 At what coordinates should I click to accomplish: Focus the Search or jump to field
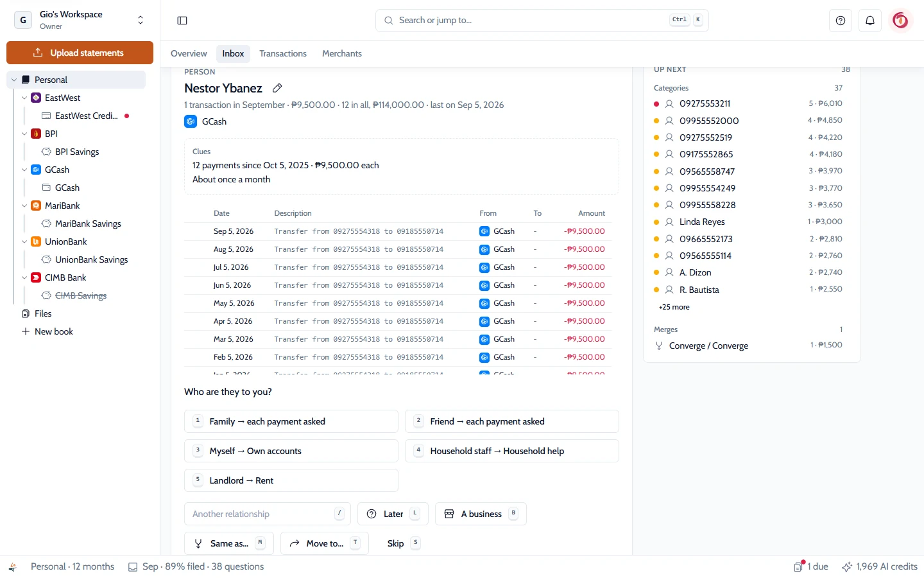542,21
